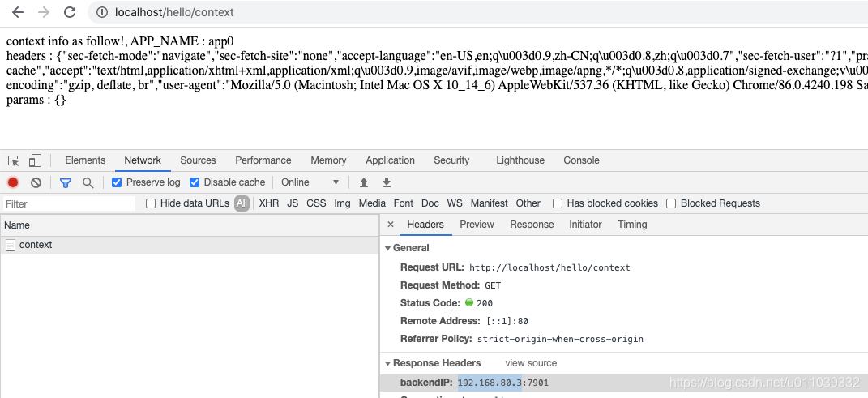Filter requests by Font

pyautogui.click(x=403, y=203)
